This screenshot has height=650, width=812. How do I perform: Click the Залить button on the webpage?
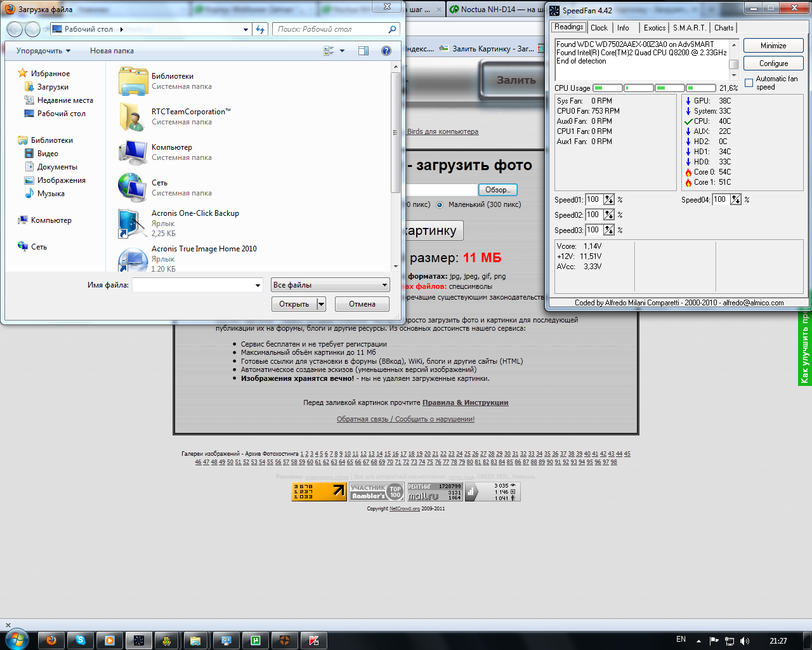tap(515, 80)
